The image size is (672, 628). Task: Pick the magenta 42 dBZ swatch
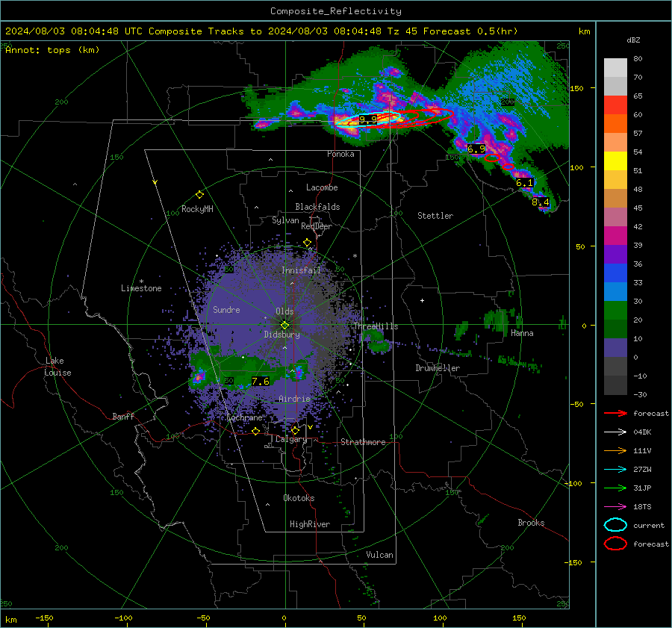pyautogui.click(x=615, y=235)
